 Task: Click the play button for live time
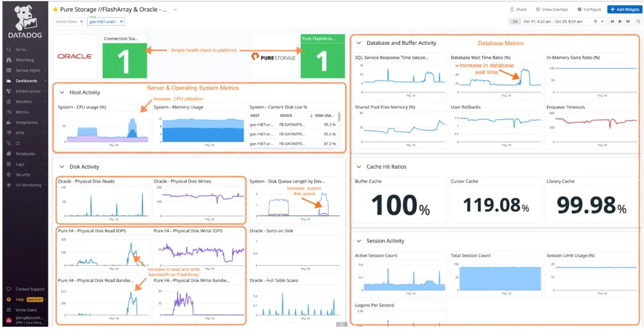(x=620, y=21)
